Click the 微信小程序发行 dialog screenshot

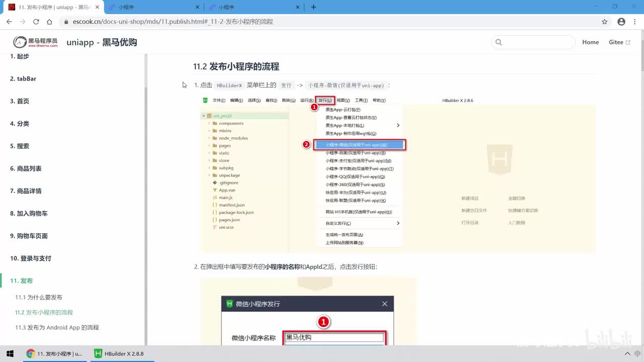click(x=309, y=311)
